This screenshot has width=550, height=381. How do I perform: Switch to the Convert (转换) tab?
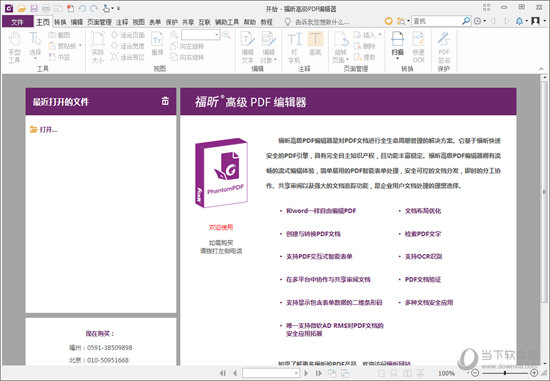pyautogui.click(x=60, y=22)
